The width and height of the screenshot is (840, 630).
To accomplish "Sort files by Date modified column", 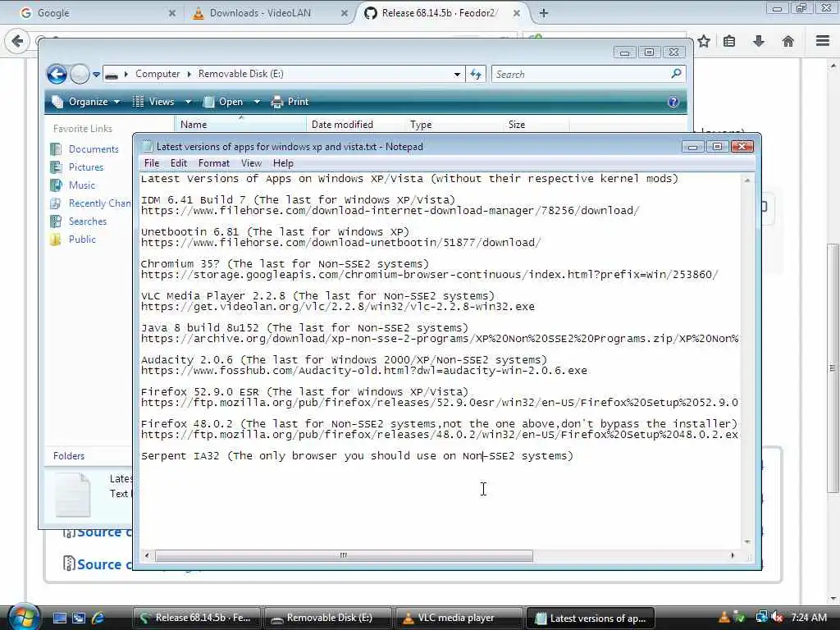I will (356, 125).
